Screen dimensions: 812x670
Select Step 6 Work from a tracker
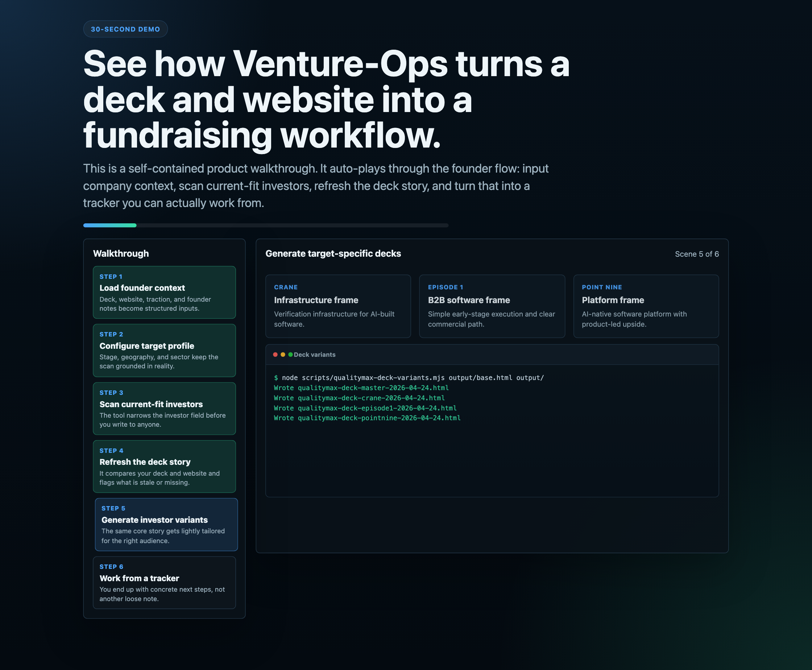pos(164,582)
